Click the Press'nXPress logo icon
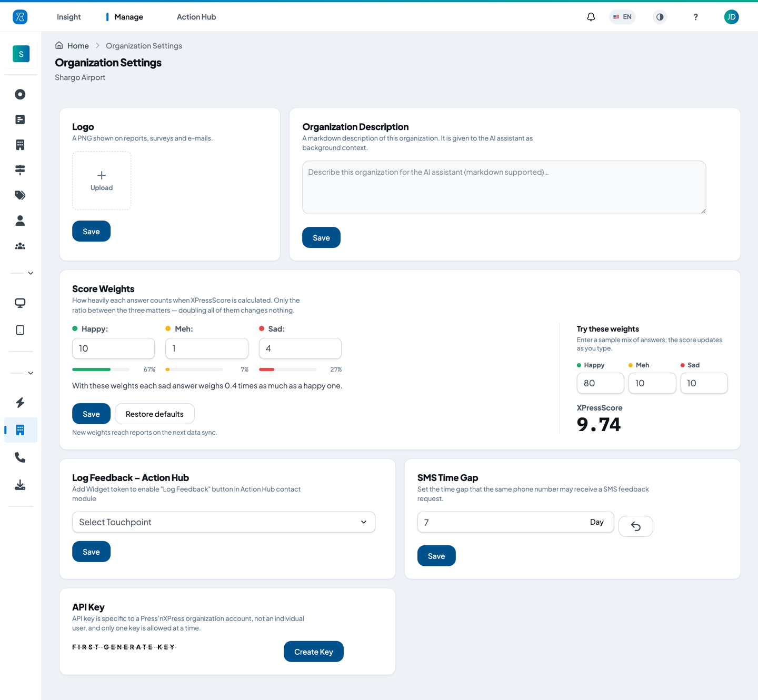 [x=20, y=17]
